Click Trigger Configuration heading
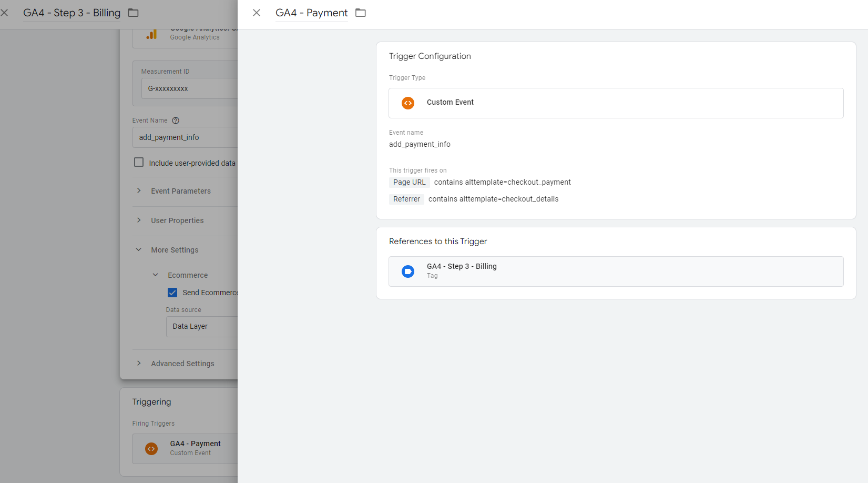 coord(430,56)
